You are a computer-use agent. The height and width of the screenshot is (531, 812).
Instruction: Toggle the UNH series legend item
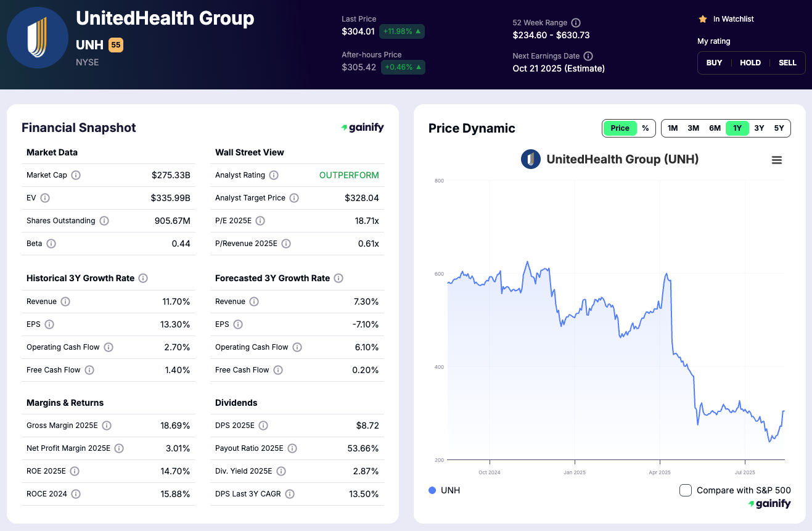pyautogui.click(x=445, y=490)
